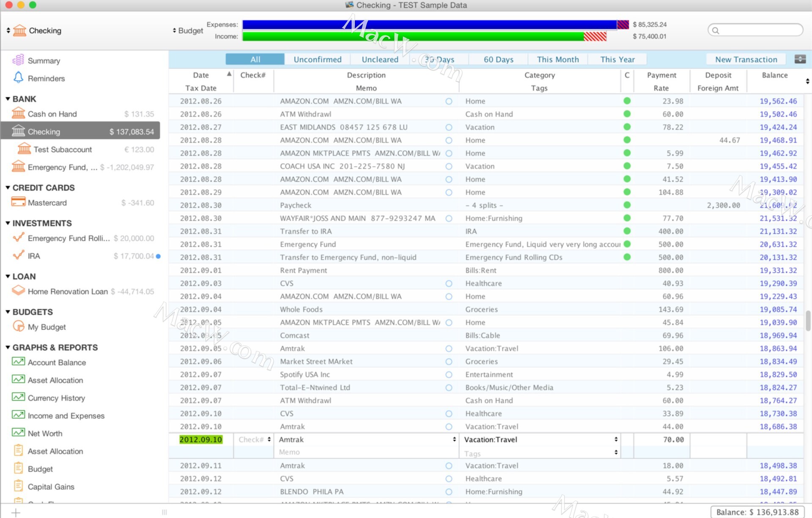Collapse the LOAN section
The height and width of the screenshot is (518, 812).
pyautogui.click(x=8, y=276)
